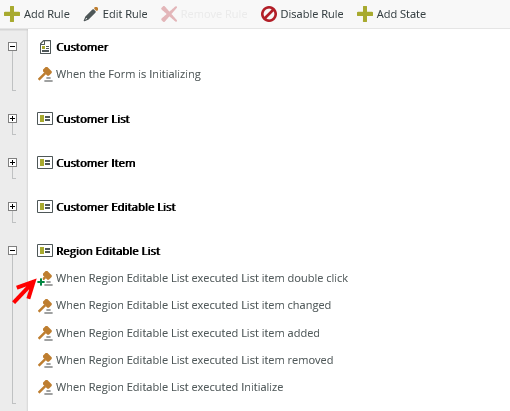Select the Customer Item heading
This screenshot has width=510, height=411.
click(96, 163)
